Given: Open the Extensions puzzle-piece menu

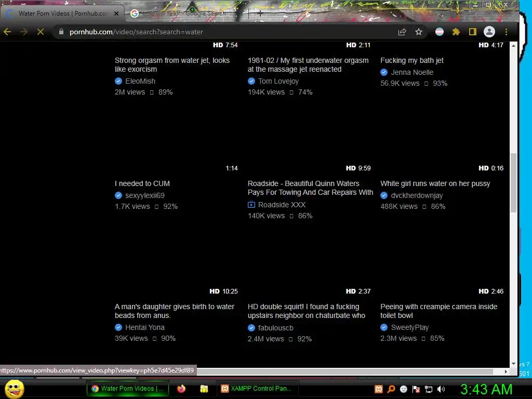Looking at the screenshot, I should point(456,32).
